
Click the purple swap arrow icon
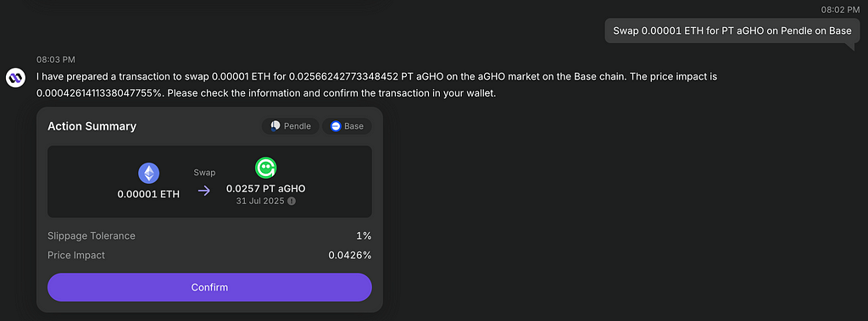click(x=204, y=191)
